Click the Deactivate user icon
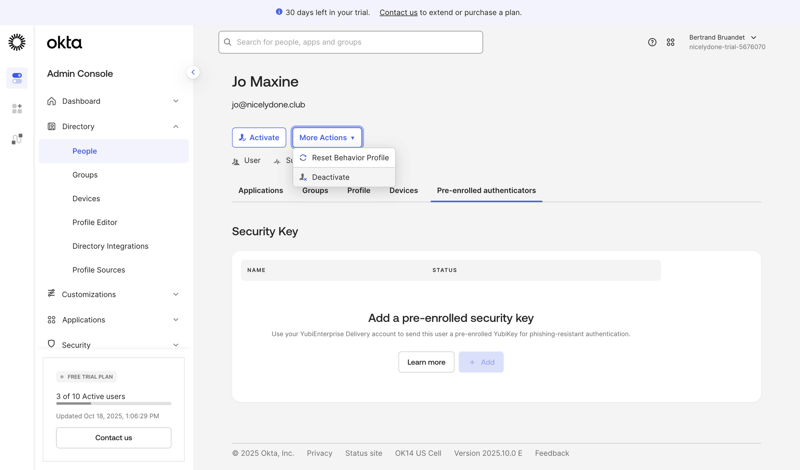Viewport: 800px width, 470px height. point(303,177)
